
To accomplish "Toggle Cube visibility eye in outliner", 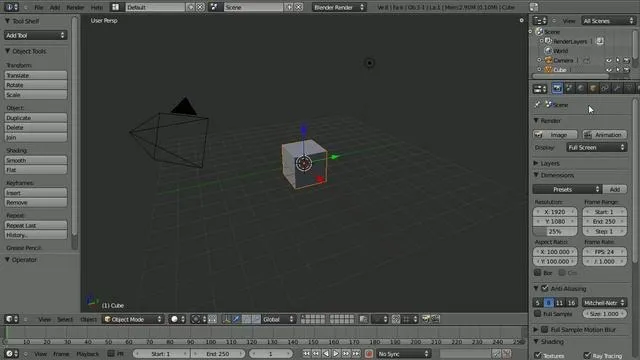I will click(x=609, y=70).
